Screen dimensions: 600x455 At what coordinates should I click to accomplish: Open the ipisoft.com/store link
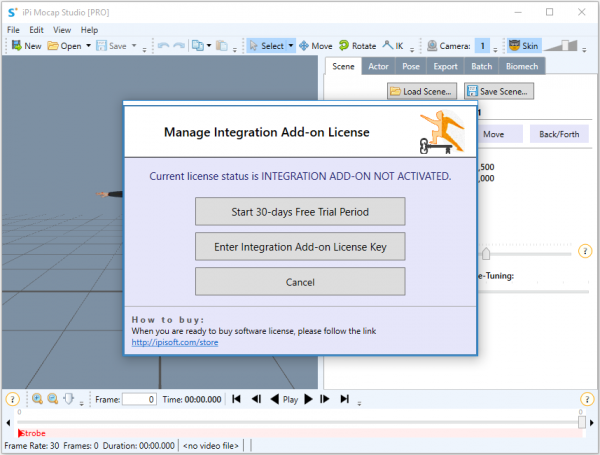tap(175, 342)
